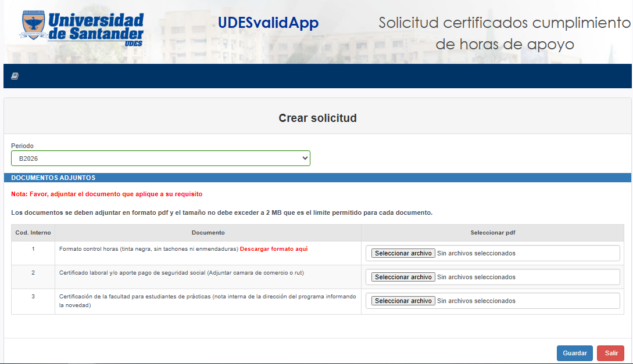
Task: Click the Guardar button
Action: (575, 353)
